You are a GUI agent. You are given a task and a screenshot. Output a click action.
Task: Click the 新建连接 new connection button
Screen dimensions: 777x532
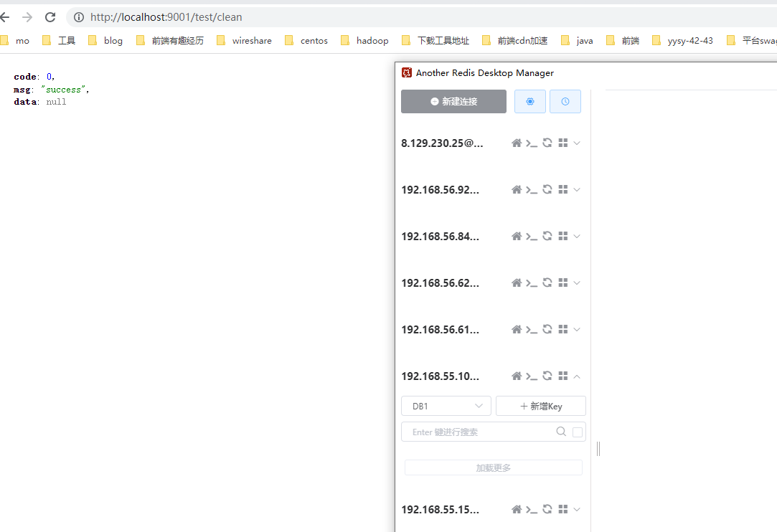[453, 102]
